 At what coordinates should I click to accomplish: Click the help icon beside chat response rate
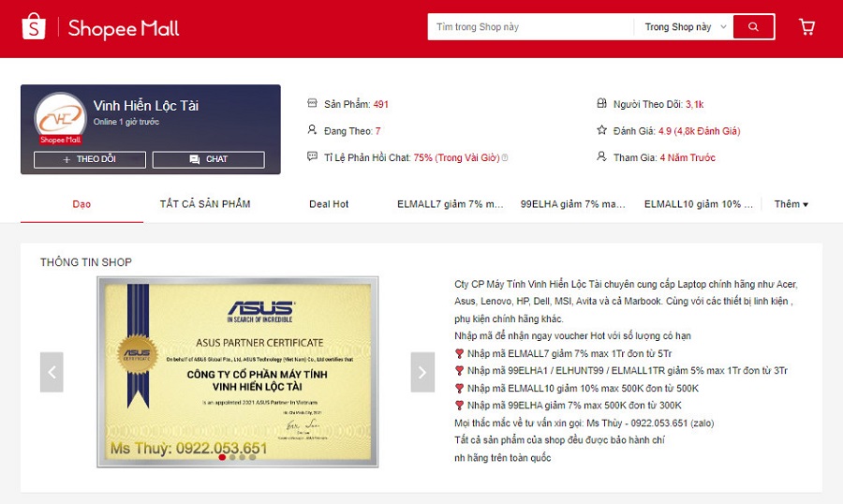click(x=505, y=157)
